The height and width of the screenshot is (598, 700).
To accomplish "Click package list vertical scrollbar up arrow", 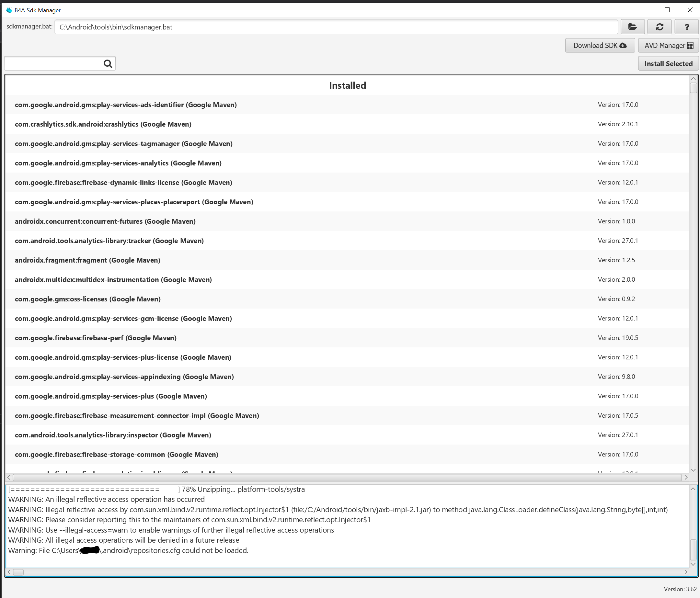I will (693, 79).
